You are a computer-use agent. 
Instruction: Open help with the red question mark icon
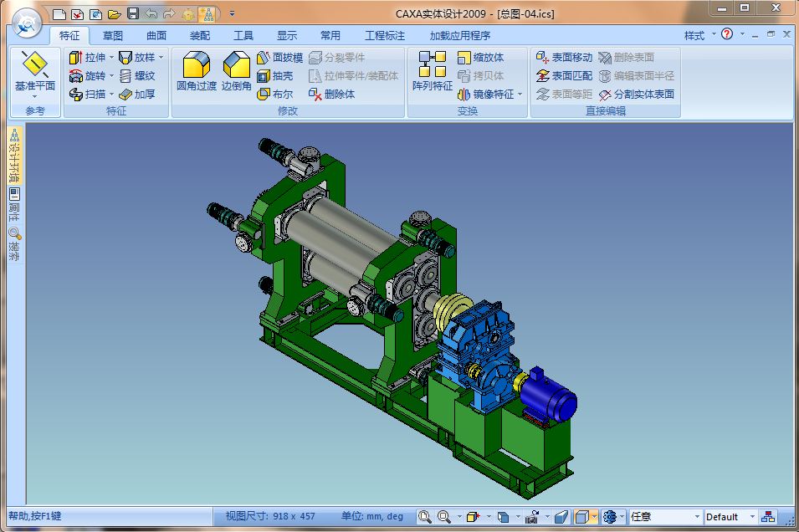pos(727,34)
